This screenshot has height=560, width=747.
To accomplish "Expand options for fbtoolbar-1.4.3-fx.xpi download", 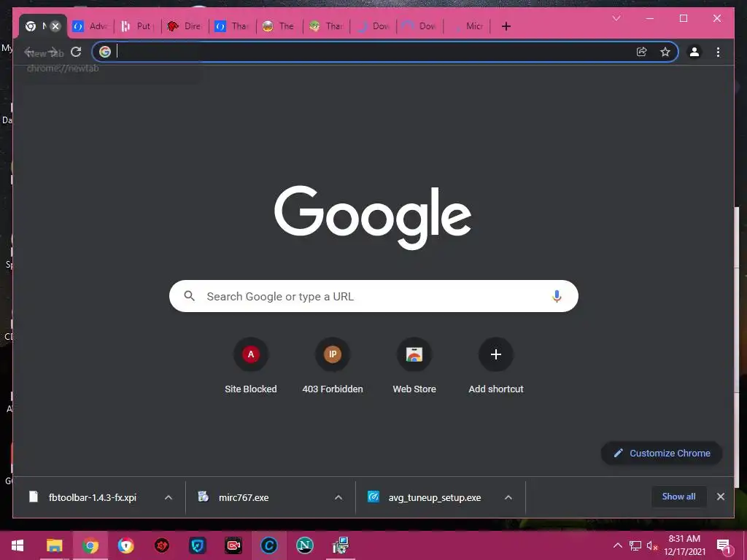I will point(169,497).
